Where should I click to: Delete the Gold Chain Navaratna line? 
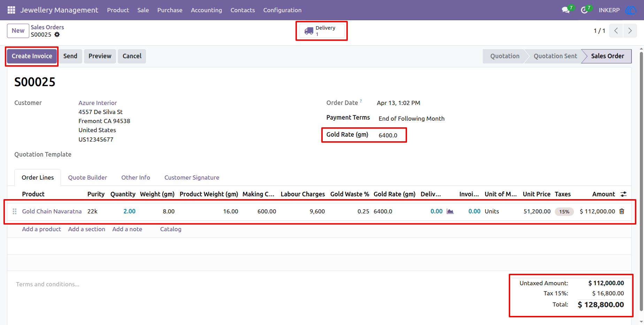click(622, 211)
